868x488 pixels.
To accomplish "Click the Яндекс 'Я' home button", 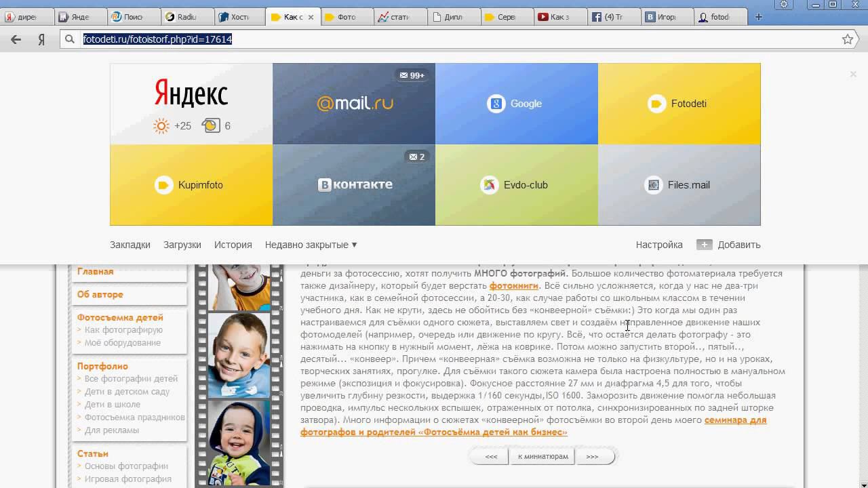I will pos(41,39).
